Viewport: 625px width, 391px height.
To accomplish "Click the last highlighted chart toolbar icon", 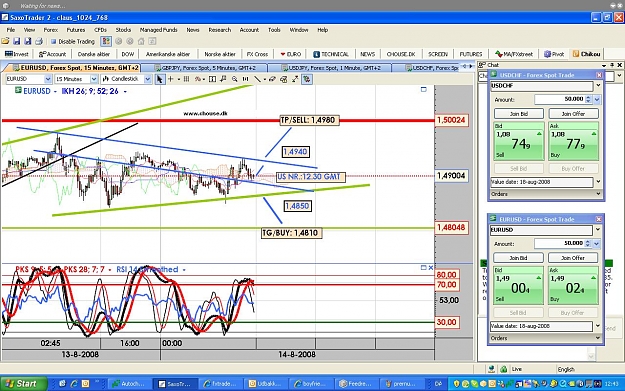I will [307, 79].
